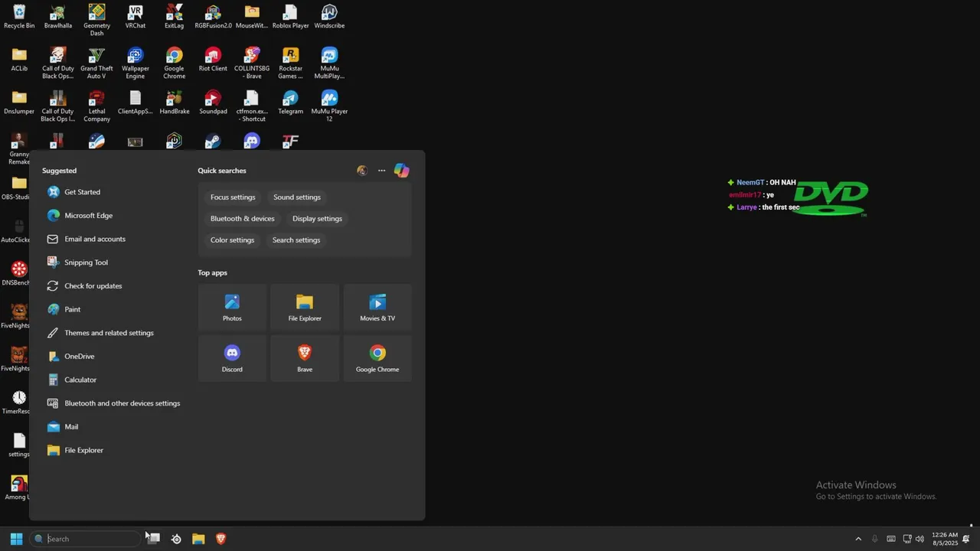This screenshot has height=551, width=980.
Task: Select the ACLib folder on desktop
Action: (19, 60)
